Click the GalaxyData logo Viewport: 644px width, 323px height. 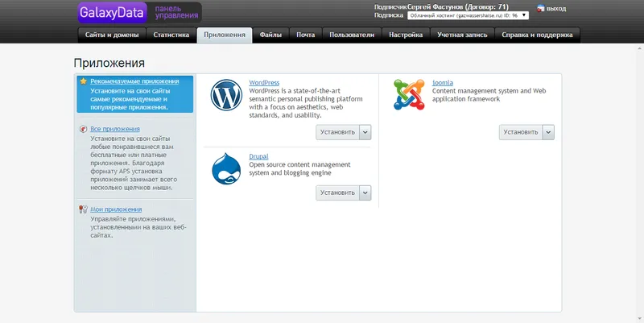(112, 13)
